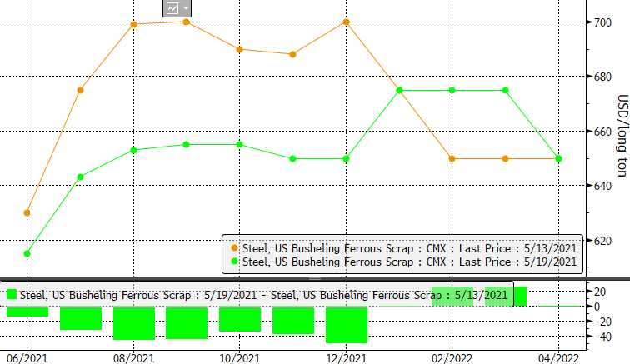Click the panel divider grip between charts
This screenshot has height=364, width=630.
pos(315,277)
